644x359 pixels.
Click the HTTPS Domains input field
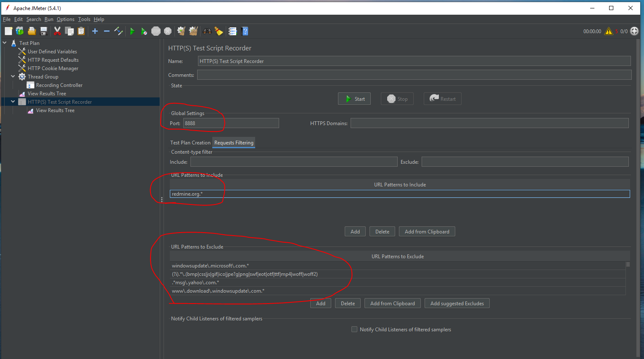coord(490,123)
